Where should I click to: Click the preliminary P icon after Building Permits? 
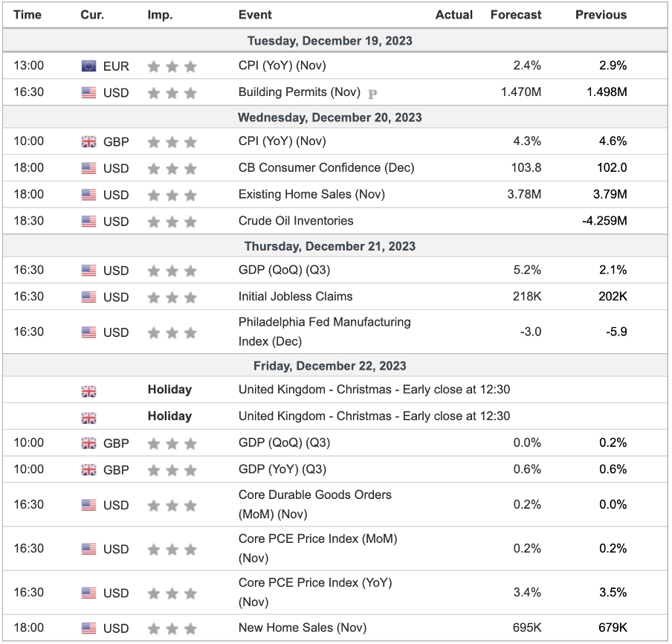click(372, 94)
